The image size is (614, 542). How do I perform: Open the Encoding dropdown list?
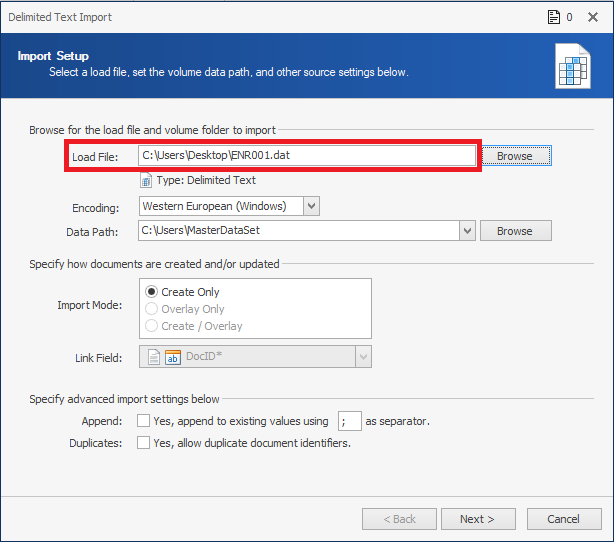pos(311,206)
